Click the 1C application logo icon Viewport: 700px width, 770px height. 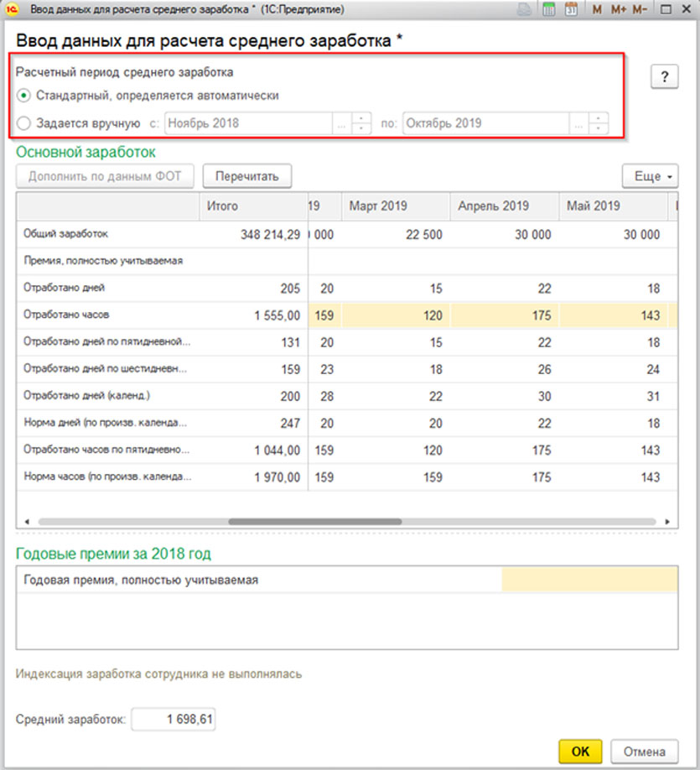pyautogui.click(x=11, y=9)
